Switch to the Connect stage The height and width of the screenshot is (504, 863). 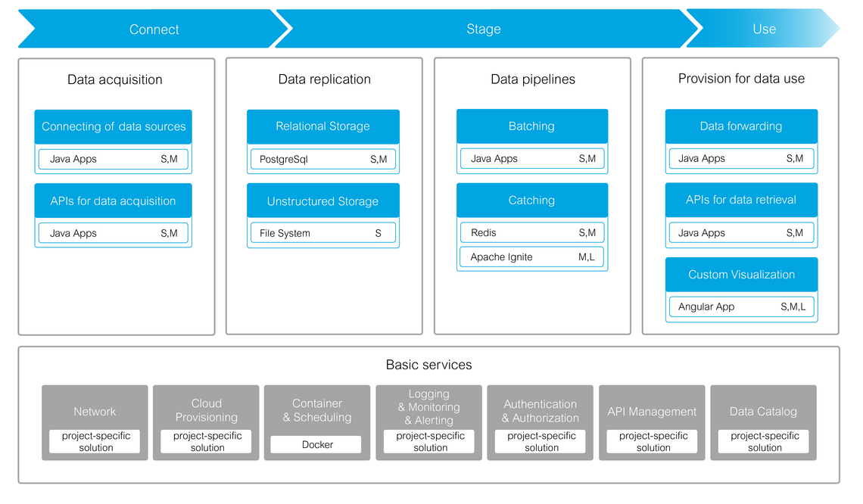pos(154,29)
